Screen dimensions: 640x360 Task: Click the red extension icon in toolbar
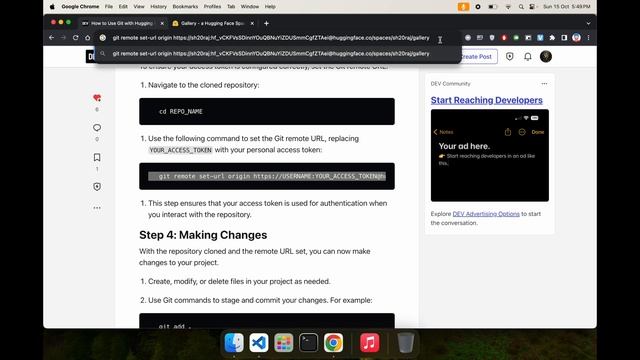pyautogui.click(x=504, y=38)
